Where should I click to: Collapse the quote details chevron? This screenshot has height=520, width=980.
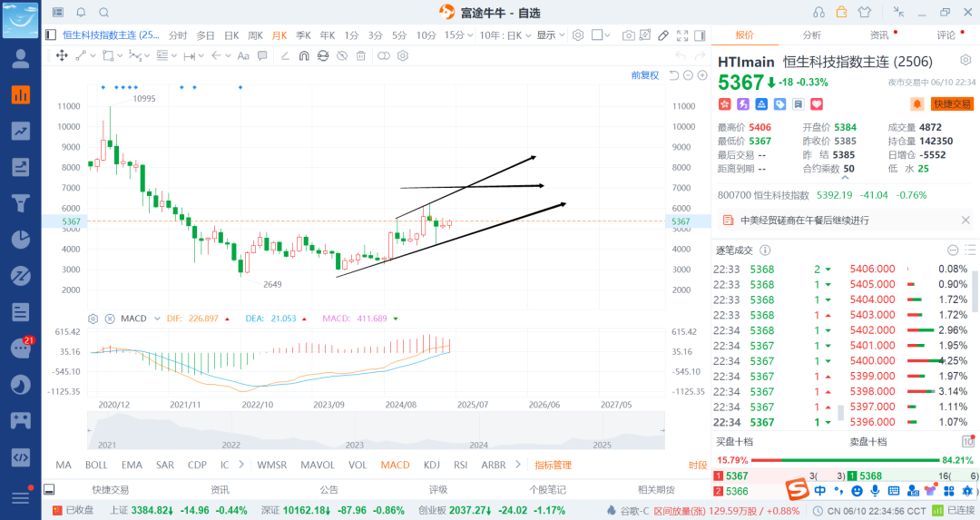point(845,178)
